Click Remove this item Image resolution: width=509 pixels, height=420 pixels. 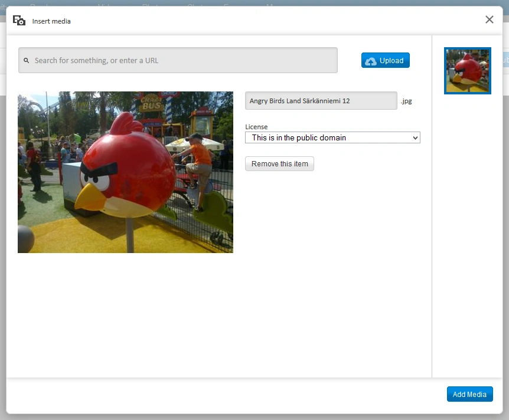(x=279, y=164)
